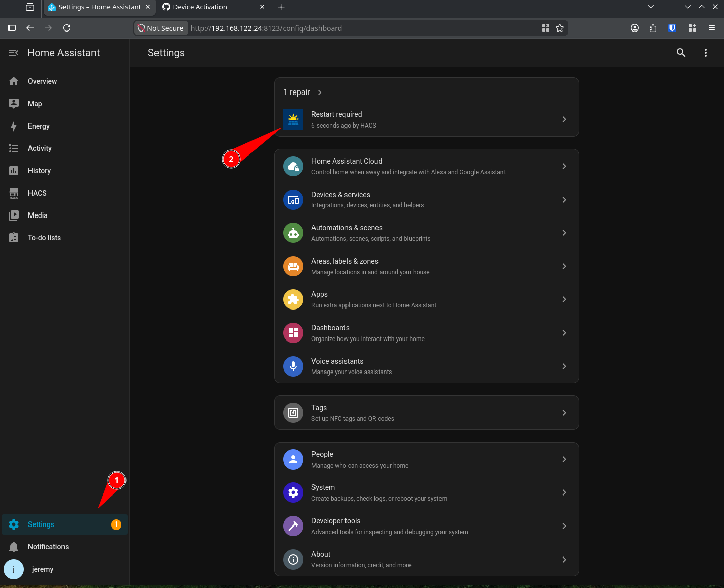Open a new browser tab
The height and width of the screenshot is (588, 724).
point(281,7)
